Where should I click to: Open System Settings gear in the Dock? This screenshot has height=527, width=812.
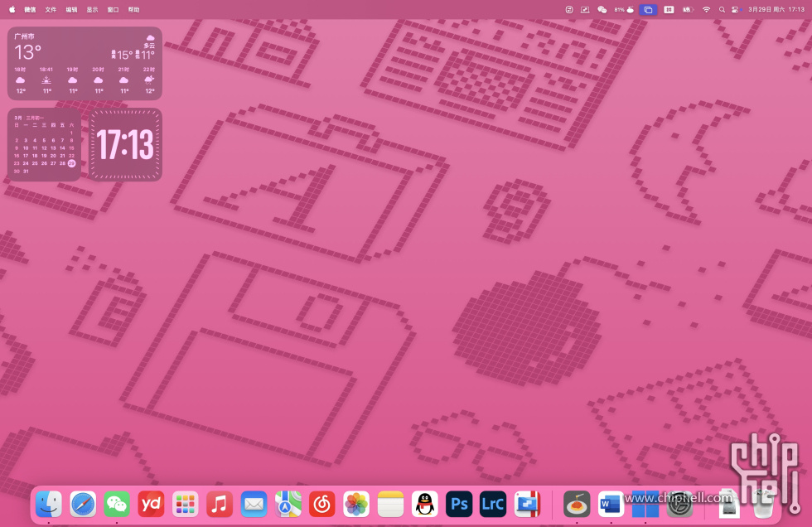click(x=679, y=504)
